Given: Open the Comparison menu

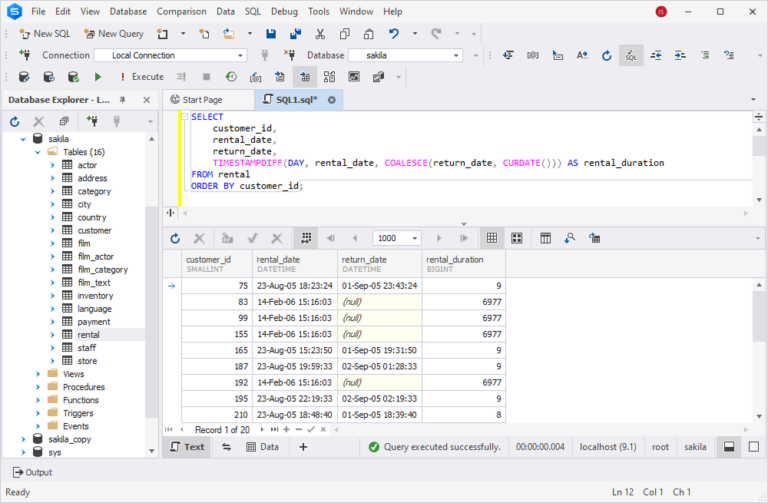Looking at the screenshot, I should click(x=181, y=11).
